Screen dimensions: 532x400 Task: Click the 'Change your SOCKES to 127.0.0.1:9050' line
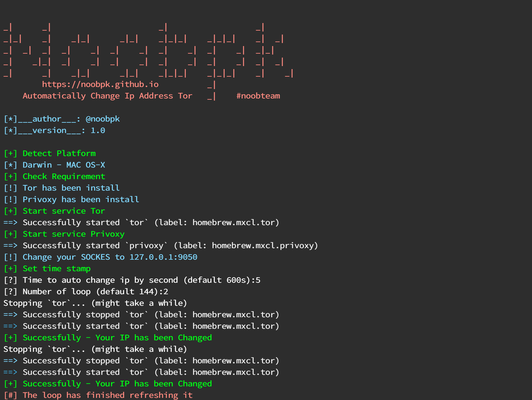[100, 257]
